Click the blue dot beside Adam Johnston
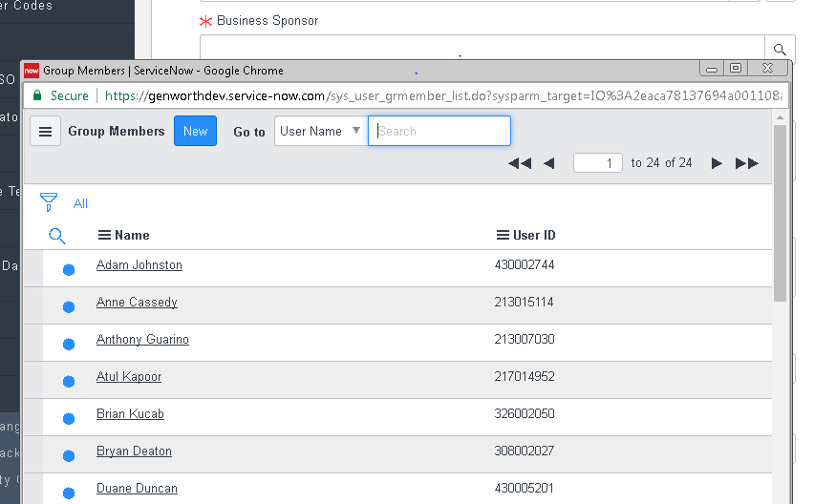The width and height of the screenshot is (814, 504). 69,269
